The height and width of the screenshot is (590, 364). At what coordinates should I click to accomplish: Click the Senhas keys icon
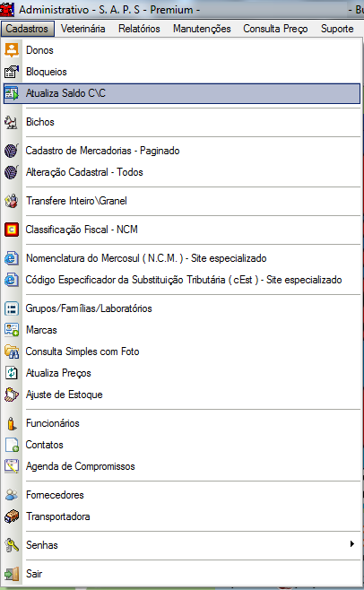pos(12,545)
